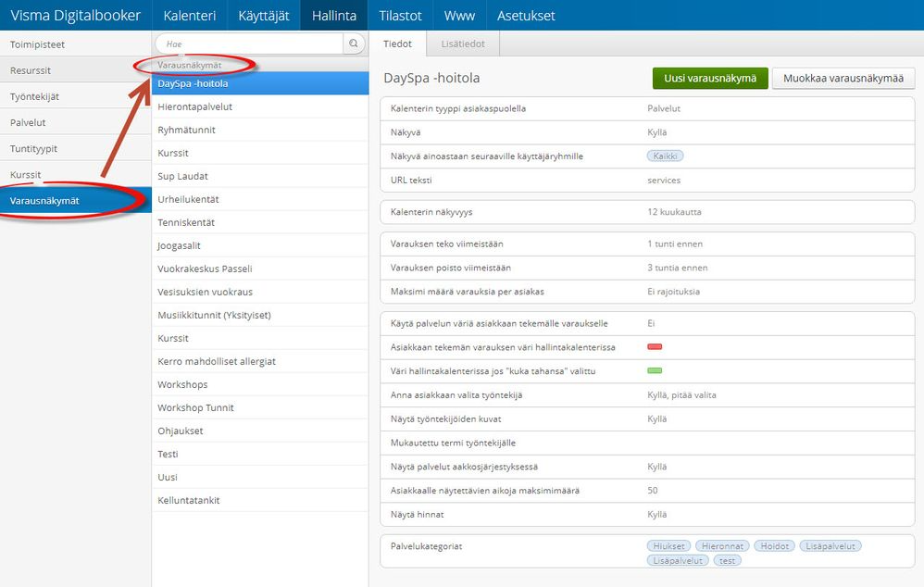The image size is (924, 587).
Task: Click Muokkaa varausnäkymää button
Action: pos(843,79)
